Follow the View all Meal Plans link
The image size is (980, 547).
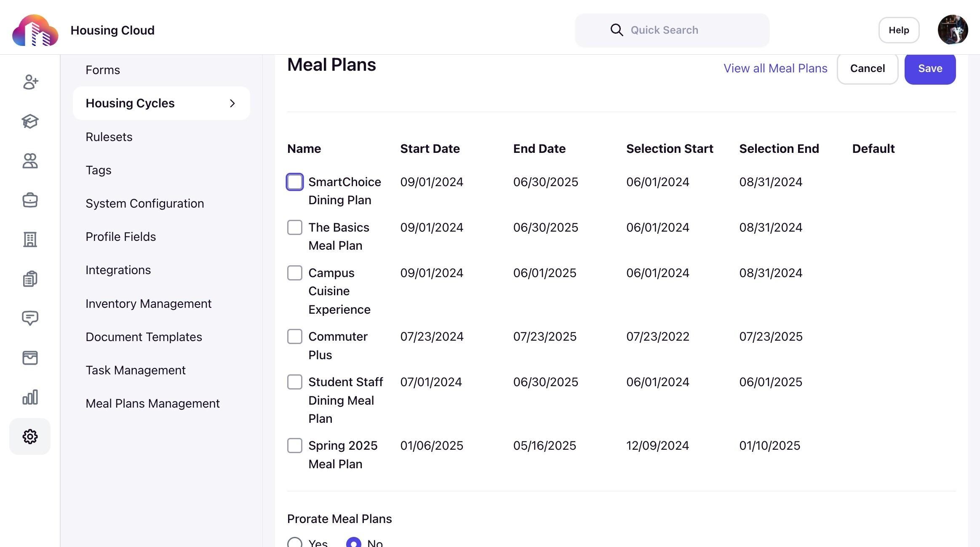tap(775, 68)
